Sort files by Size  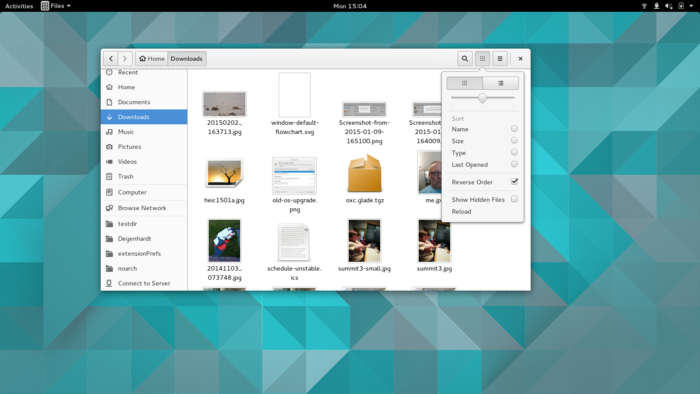click(514, 141)
